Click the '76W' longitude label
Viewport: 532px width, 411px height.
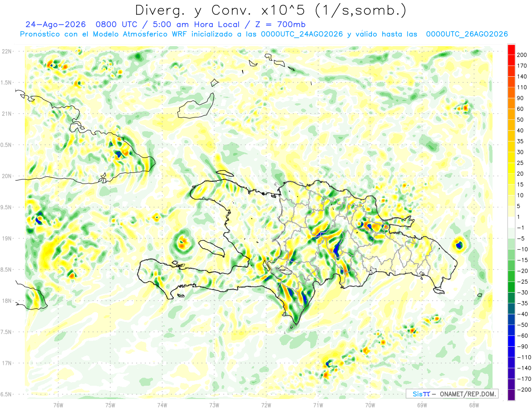(x=58, y=405)
